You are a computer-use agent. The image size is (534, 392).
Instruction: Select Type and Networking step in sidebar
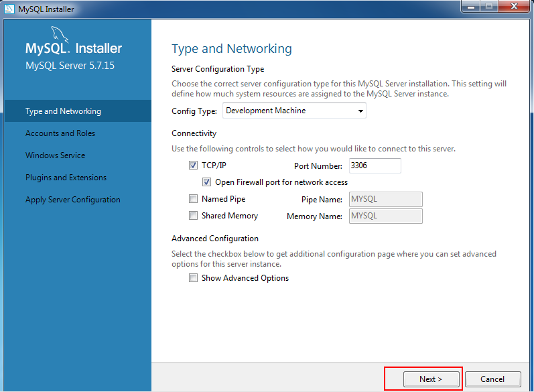pyautogui.click(x=78, y=111)
